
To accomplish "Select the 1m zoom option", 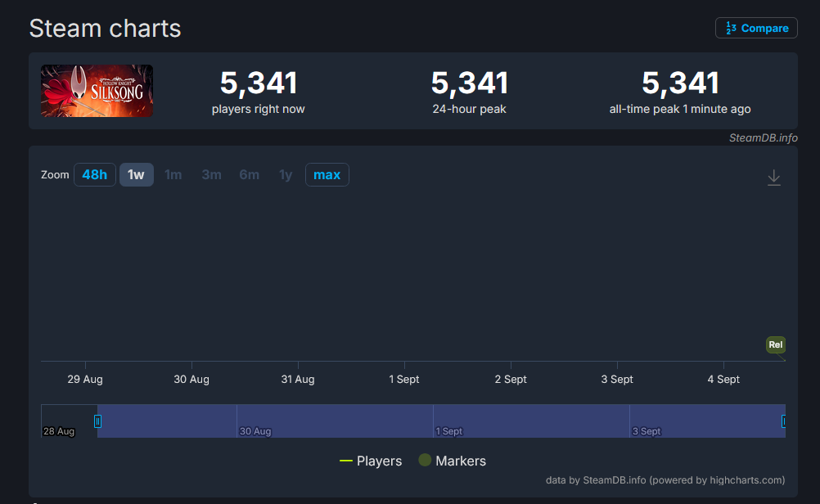I will tap(173, 174).
